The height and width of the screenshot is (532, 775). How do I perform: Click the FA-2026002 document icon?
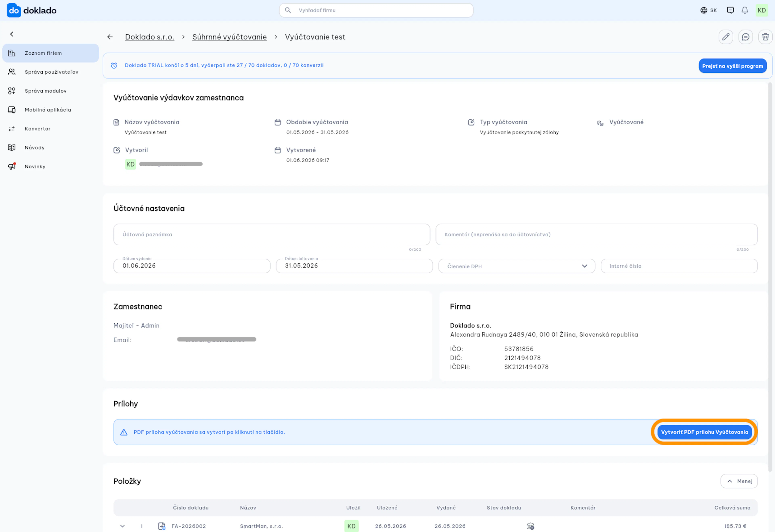tap(162, 526)
